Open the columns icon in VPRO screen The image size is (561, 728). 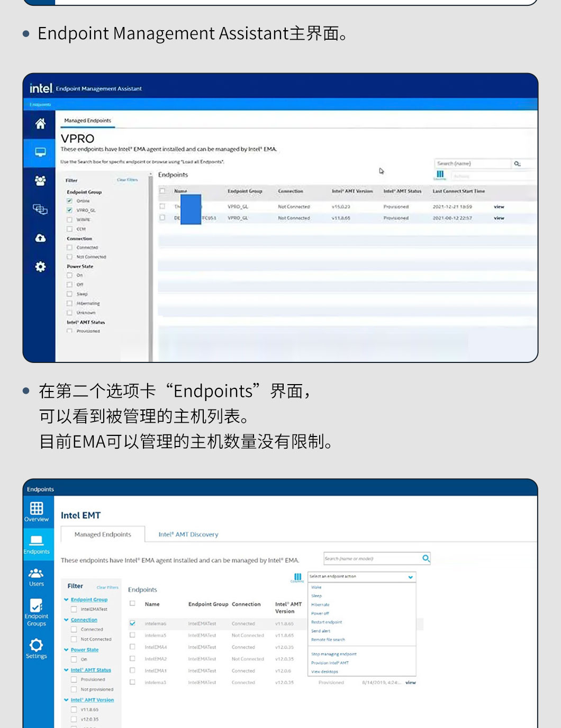pos(440,175)
